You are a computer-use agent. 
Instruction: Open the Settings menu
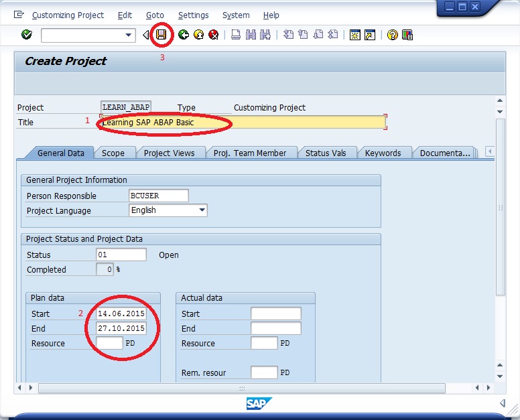pyautogui.click(x=194, y=15)
